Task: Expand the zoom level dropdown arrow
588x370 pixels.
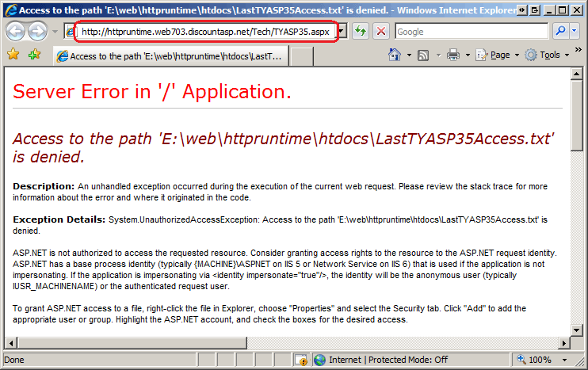Action: (x=564, y=360)
